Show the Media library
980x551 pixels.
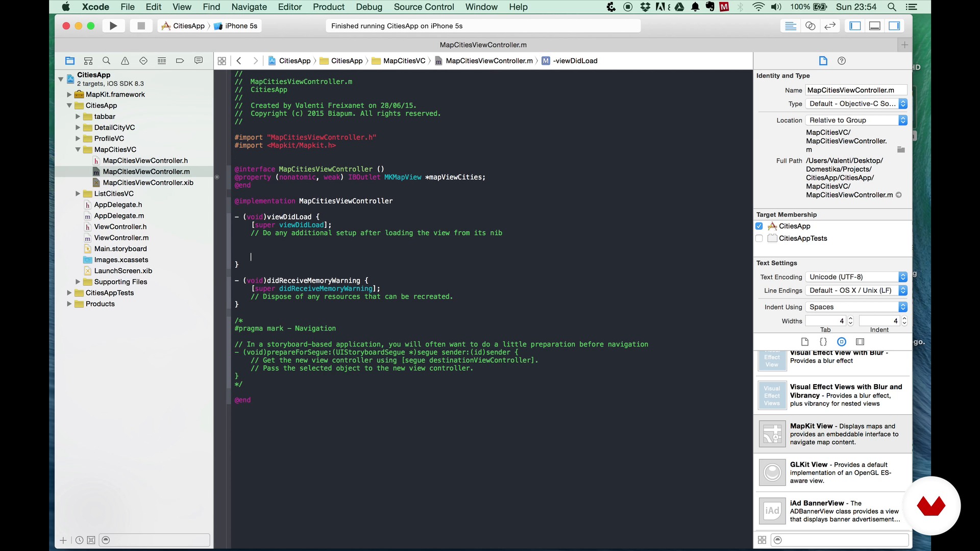[x=860, y=342]
